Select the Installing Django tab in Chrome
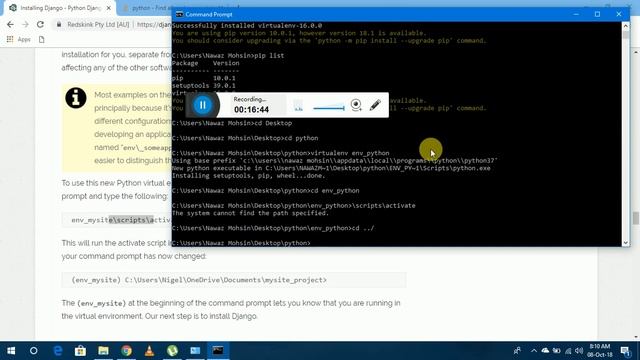Image resolution: width=640 pixels, height=360 pixels. [60, 8]
